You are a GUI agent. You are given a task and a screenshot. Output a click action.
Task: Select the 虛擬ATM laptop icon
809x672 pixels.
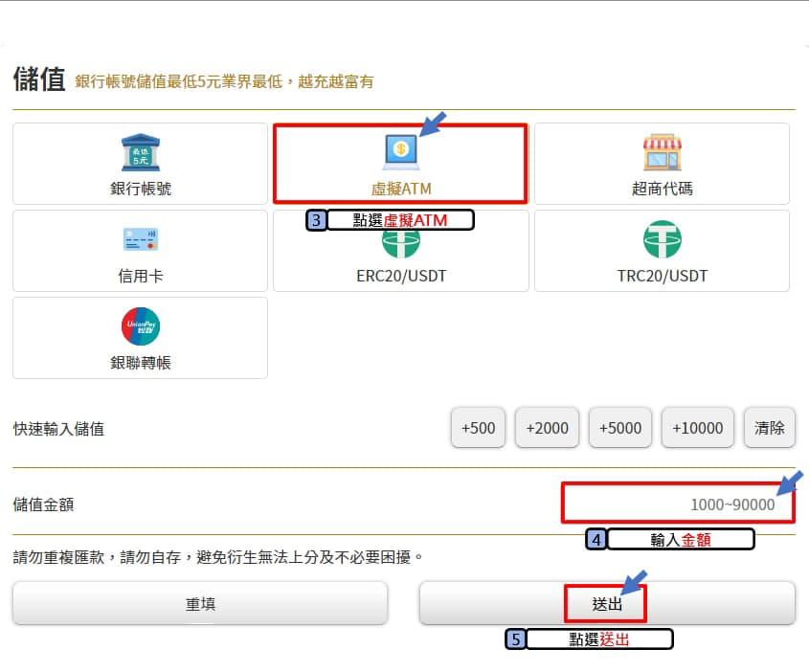[400, 152]
